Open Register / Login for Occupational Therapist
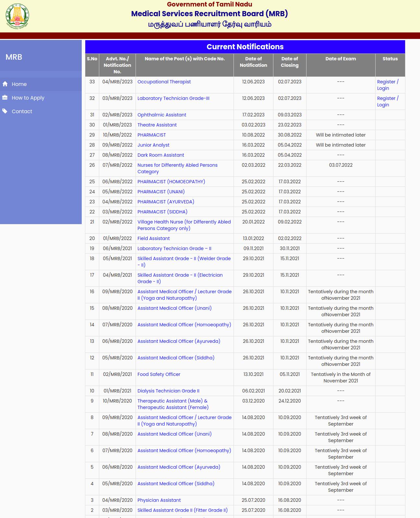 tap(388, 85)
